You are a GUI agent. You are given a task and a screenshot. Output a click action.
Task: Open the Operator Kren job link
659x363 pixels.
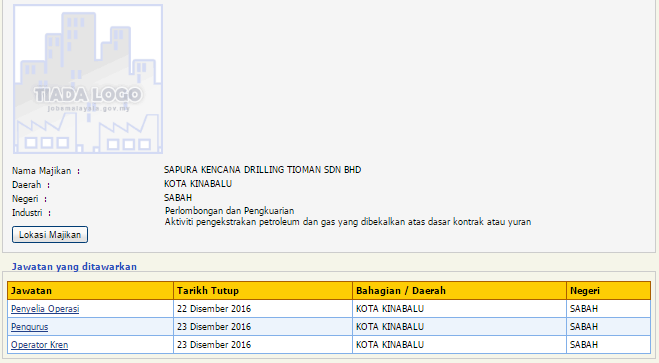(x=40, y=345)
